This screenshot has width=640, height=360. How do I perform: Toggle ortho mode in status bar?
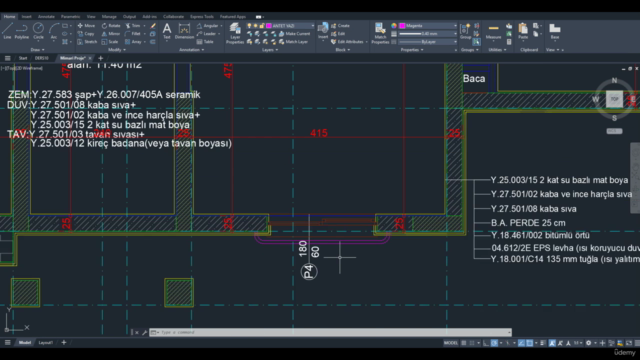pos(486,343)
